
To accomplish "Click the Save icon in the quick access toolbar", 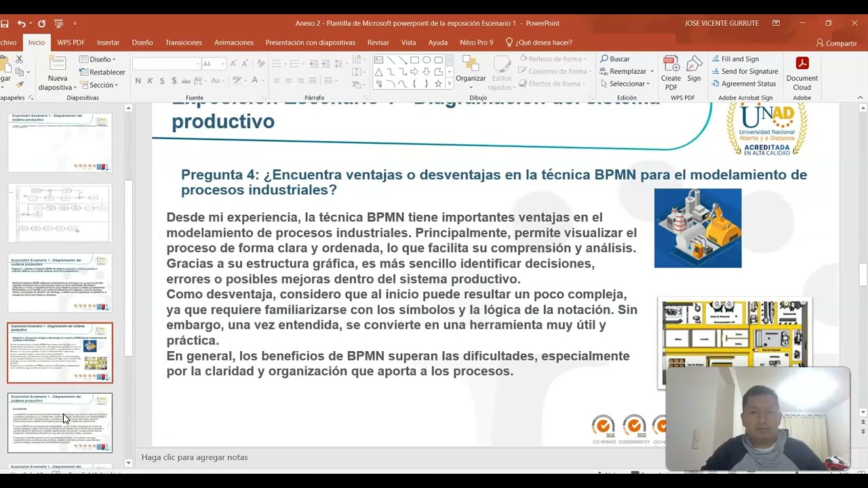I will (4, 24).
